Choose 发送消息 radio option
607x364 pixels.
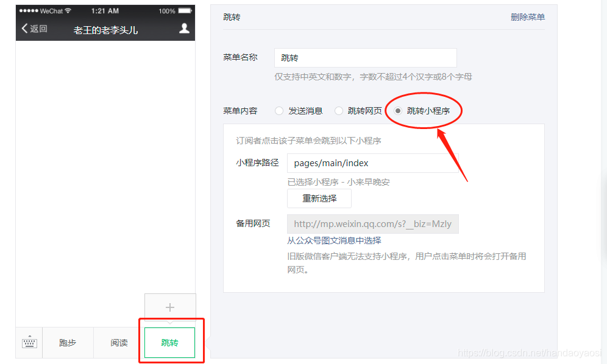[x=279, y=111]
